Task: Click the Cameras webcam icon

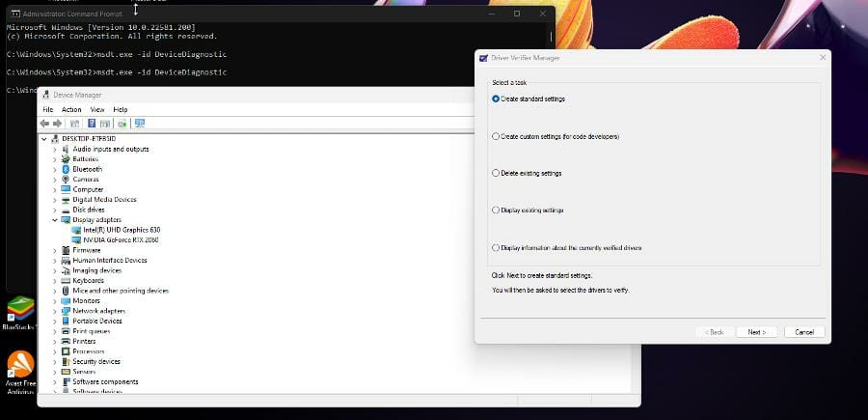Action: [66, 180]
